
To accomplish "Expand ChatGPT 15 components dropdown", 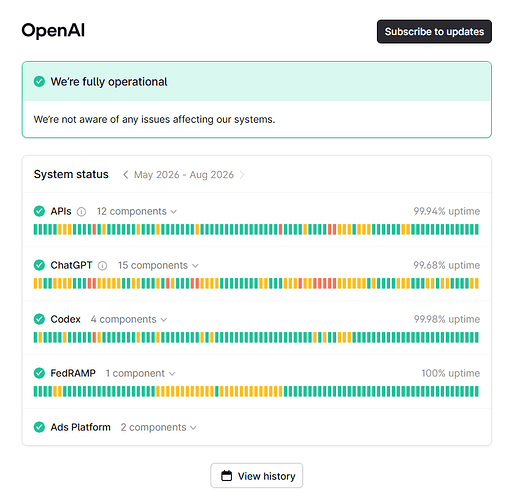I will pyautogui.click(x=158, y=265).
